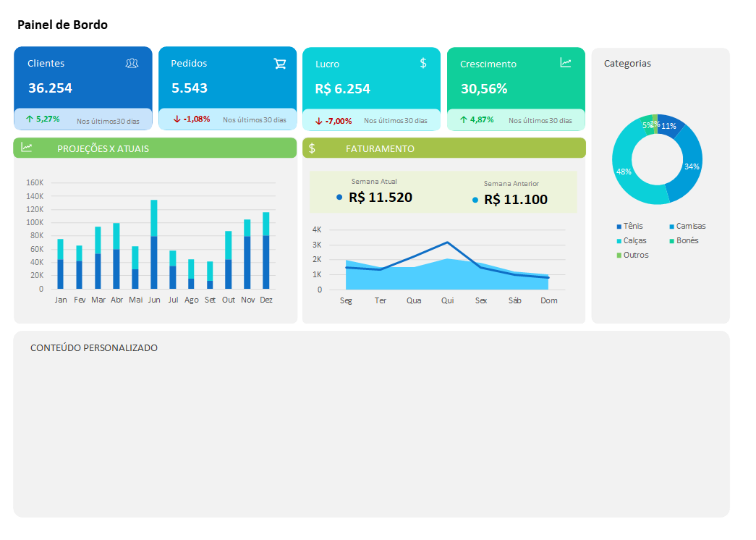Click the chart icon in the Projeções X Atuais header
The height and width of the screenshot is (540, 756).
click(28, 148)
